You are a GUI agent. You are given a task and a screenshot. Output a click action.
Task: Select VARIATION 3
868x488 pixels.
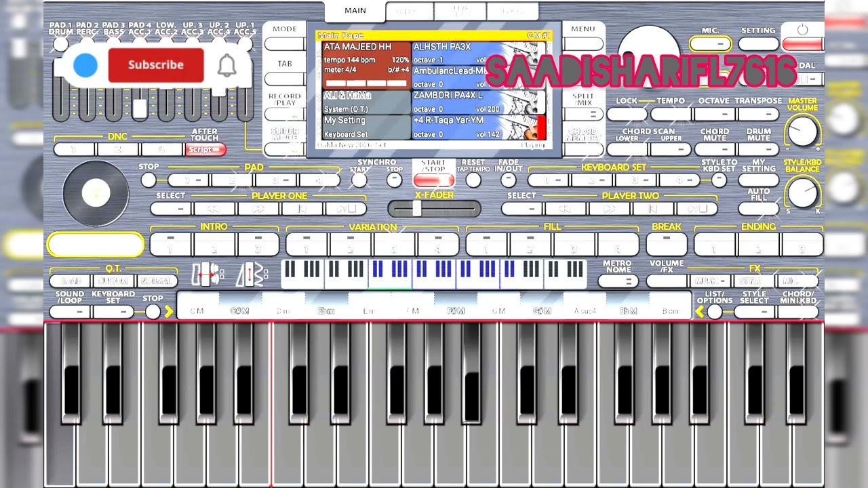pyautogui.click(x=394, y=244)
